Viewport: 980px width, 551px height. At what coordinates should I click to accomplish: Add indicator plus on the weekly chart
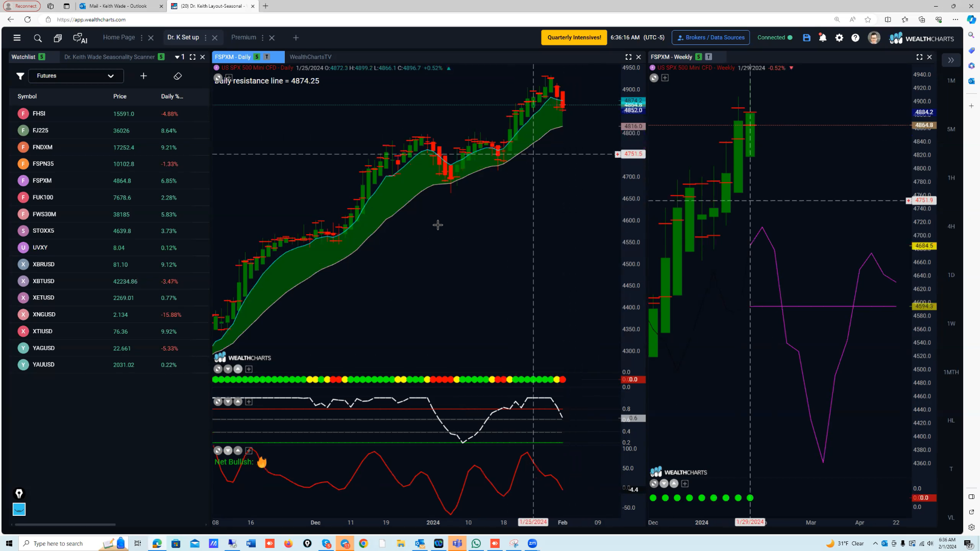pos(665,78)
